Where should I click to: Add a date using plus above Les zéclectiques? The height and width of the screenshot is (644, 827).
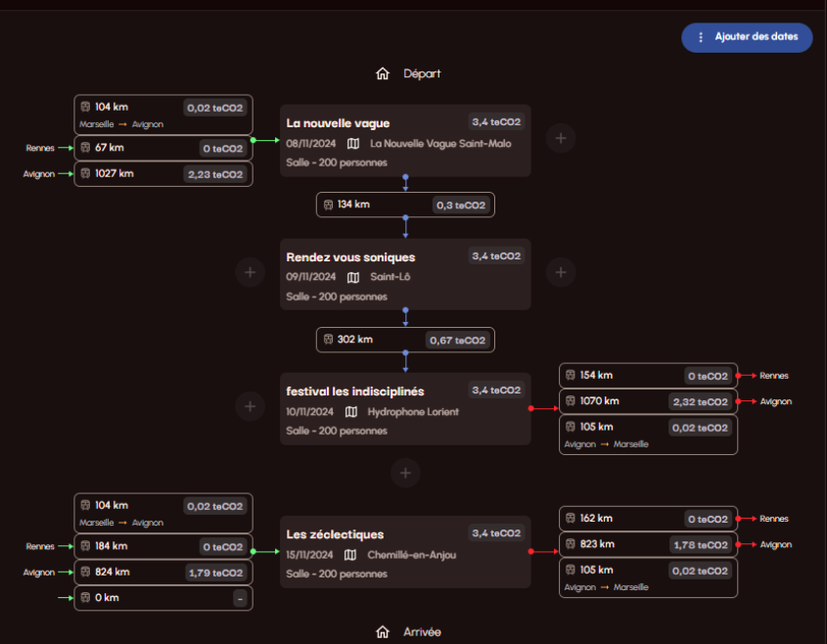tap(405, 473)
